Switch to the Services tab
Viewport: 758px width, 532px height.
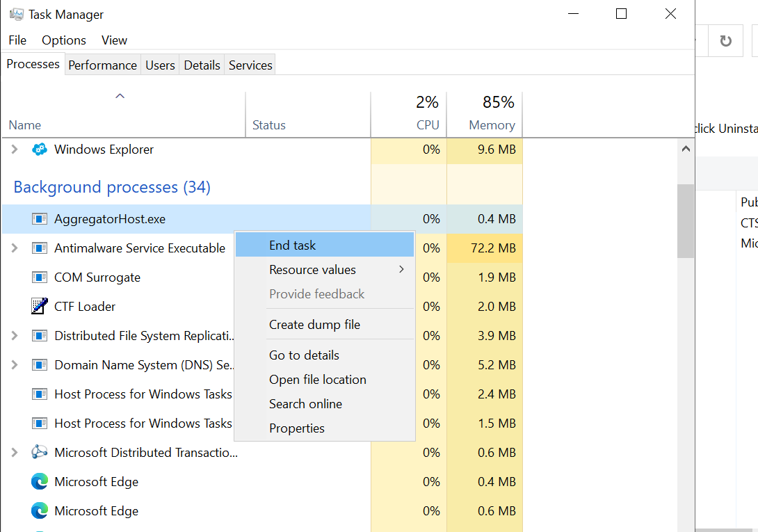[250, 65]
